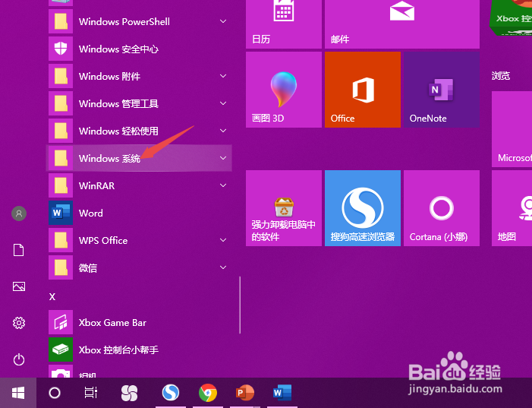Open Task View on taskbar
532x408 pixels.
[90, 393]
